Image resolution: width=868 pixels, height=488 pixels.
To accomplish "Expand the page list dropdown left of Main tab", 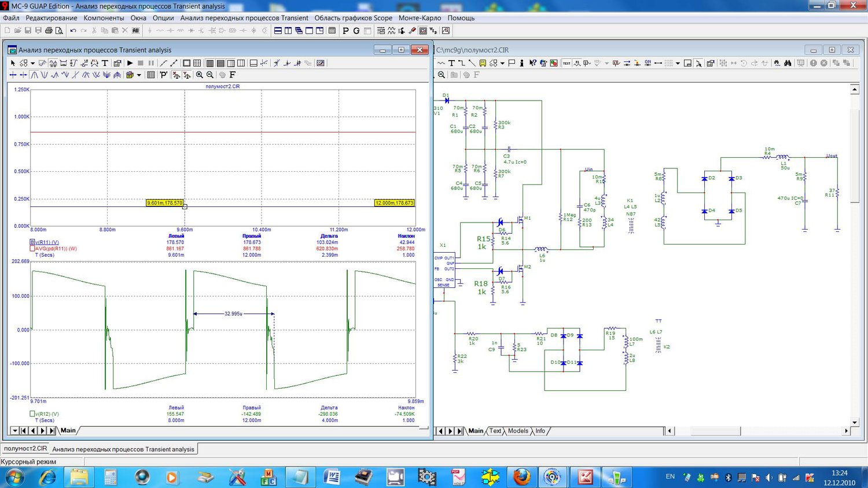I will tap(14, 431).
